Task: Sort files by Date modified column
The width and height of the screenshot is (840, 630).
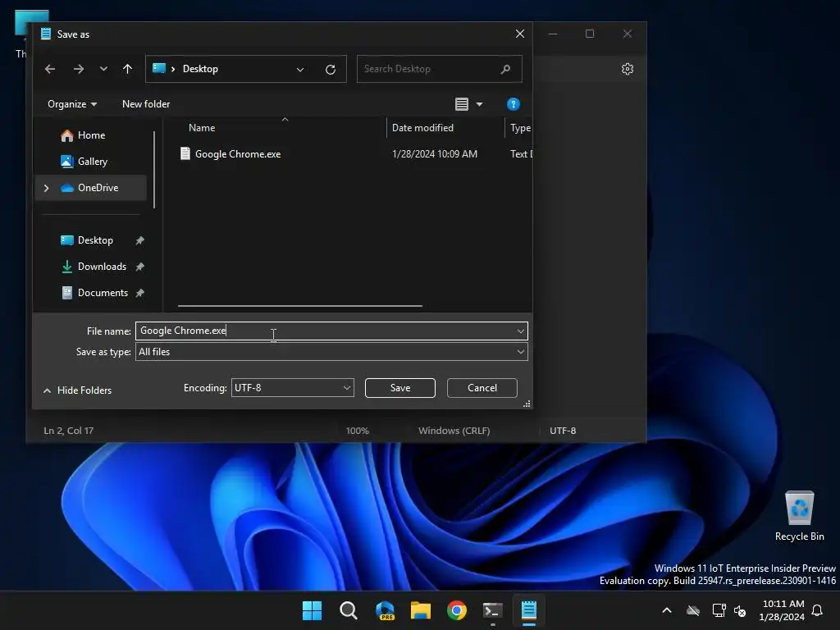Action: pyautogui.click(x=422, y=127)
